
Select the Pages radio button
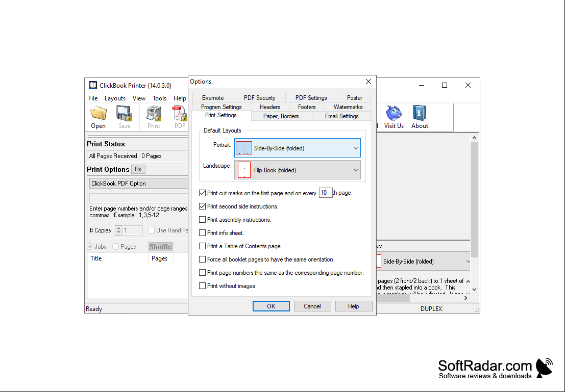(116, 247)
